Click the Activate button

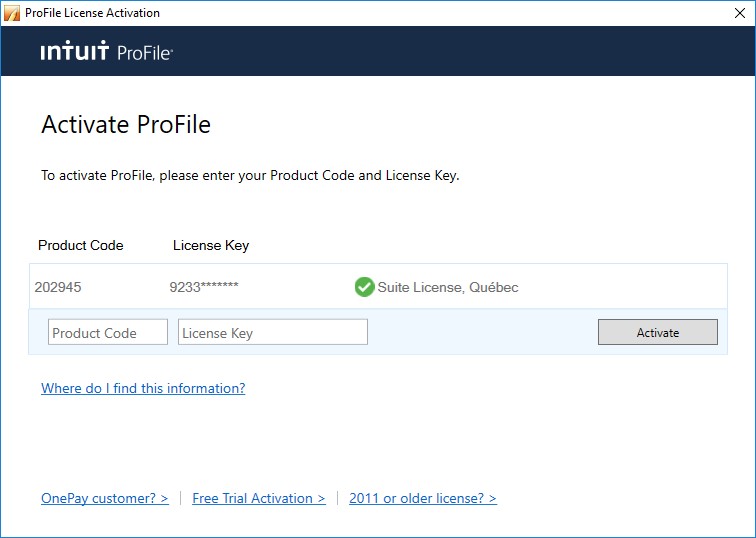click(x=658, y=332)
